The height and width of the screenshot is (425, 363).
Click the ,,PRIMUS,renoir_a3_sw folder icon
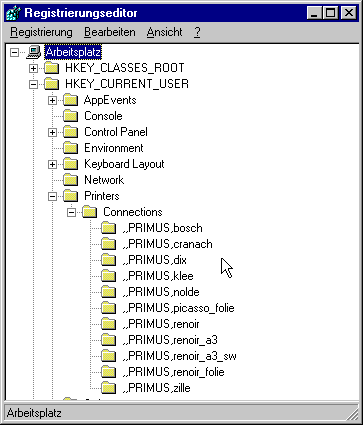pos(109,356)
